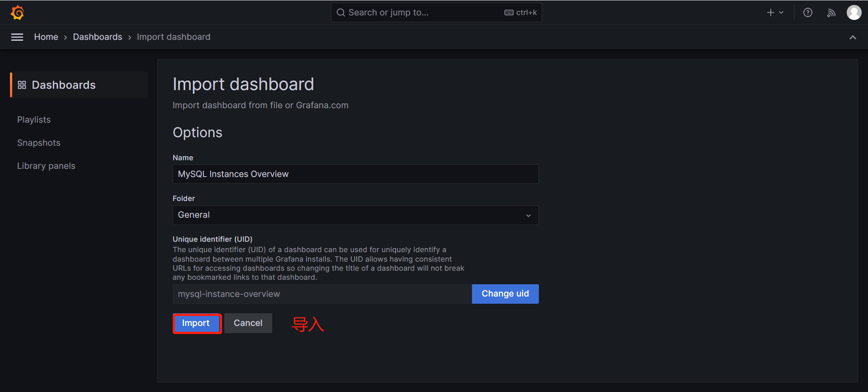Click the Change uid button
This screenshot has height=392, width=868.
point(505,294)
